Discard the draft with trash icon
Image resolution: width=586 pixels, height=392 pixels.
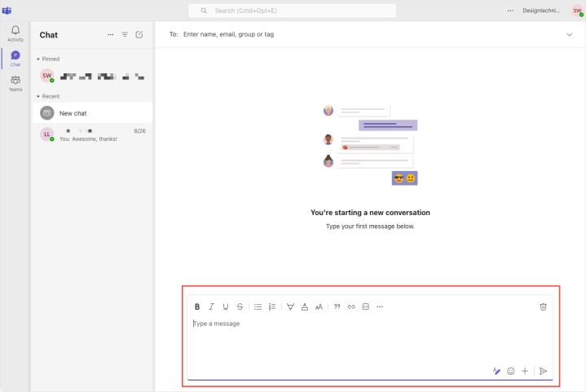pos(543,306)
